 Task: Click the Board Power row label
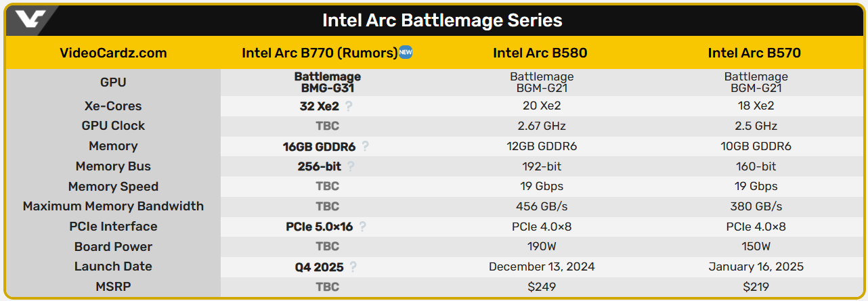113,247
